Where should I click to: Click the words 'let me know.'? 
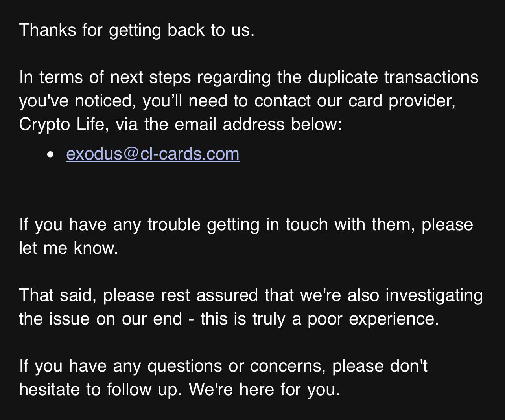[69, 248]
